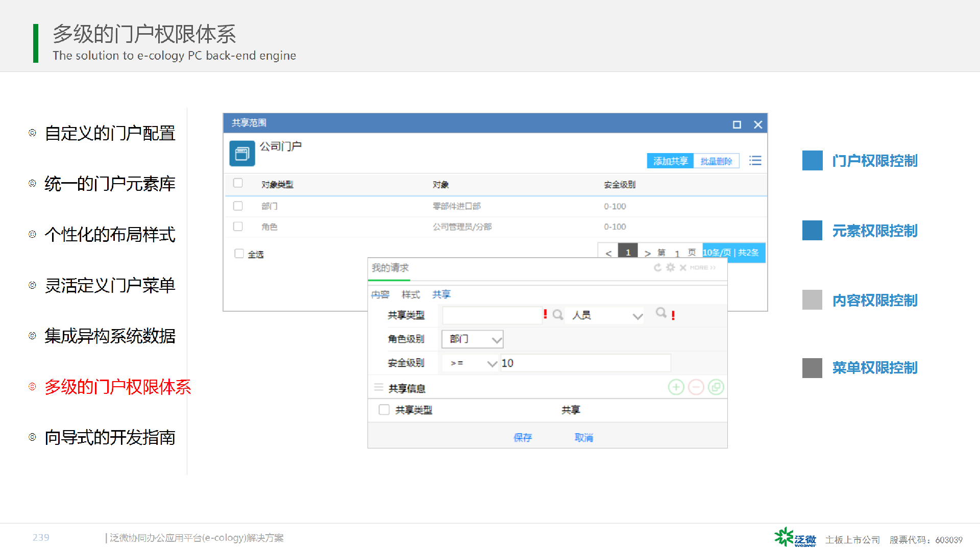Click the green plus add-share icon
This screenshot has width=980, height=551.
pyautogui.click(x=676, y=387)
